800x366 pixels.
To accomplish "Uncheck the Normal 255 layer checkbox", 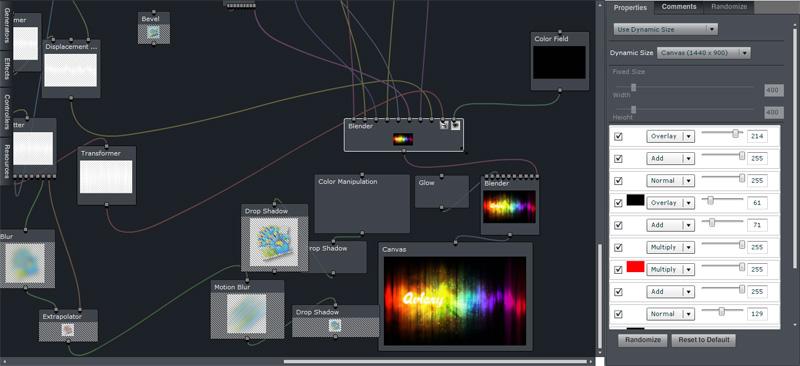I will tap(618, 181).
